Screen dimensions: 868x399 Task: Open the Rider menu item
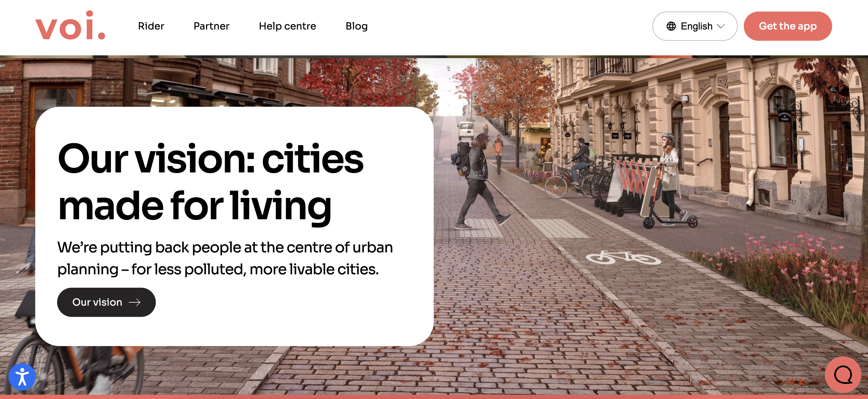(x=151, y=26)
